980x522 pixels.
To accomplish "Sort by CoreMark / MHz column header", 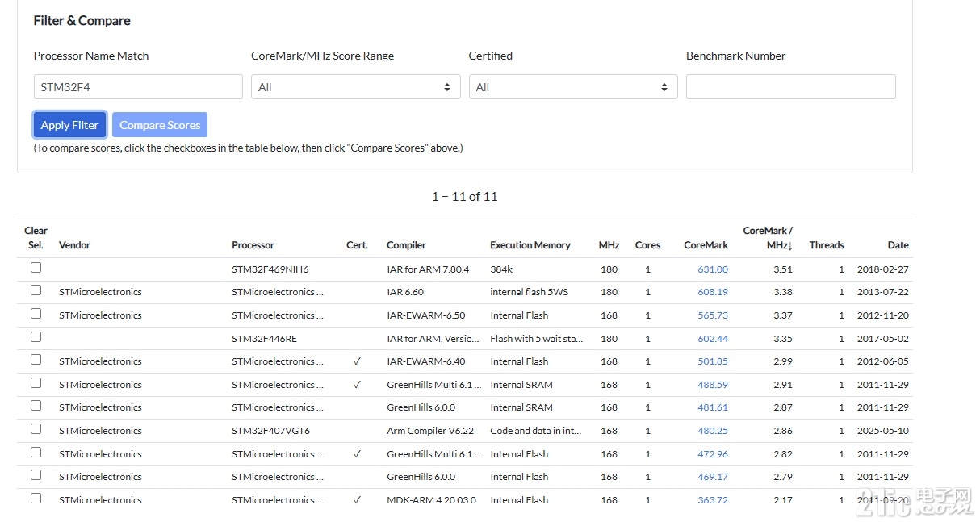I will [768, 238].
